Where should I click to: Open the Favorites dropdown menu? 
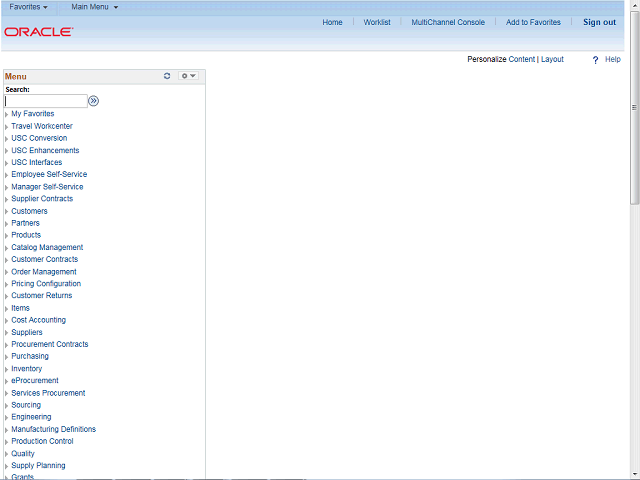28,7
